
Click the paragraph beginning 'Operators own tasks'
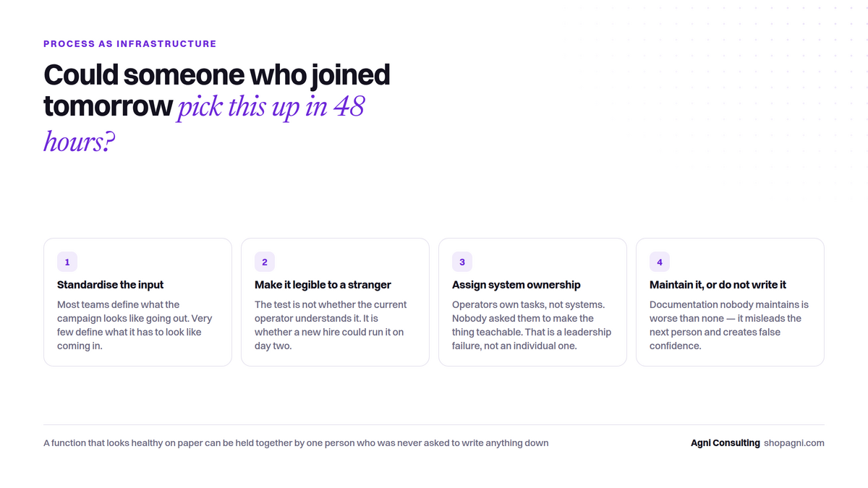[532, 325]
